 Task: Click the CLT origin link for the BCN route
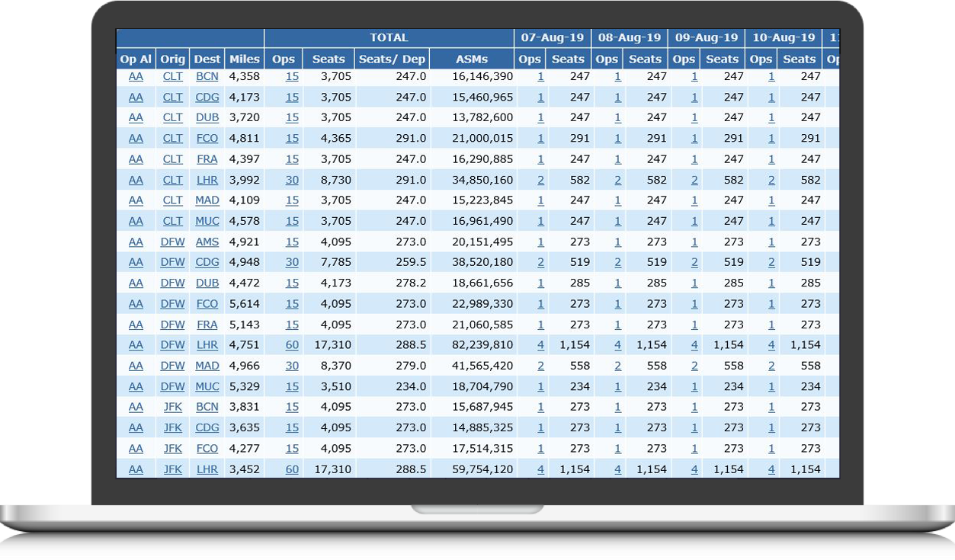pyautogui.click(x=172, y=76)
